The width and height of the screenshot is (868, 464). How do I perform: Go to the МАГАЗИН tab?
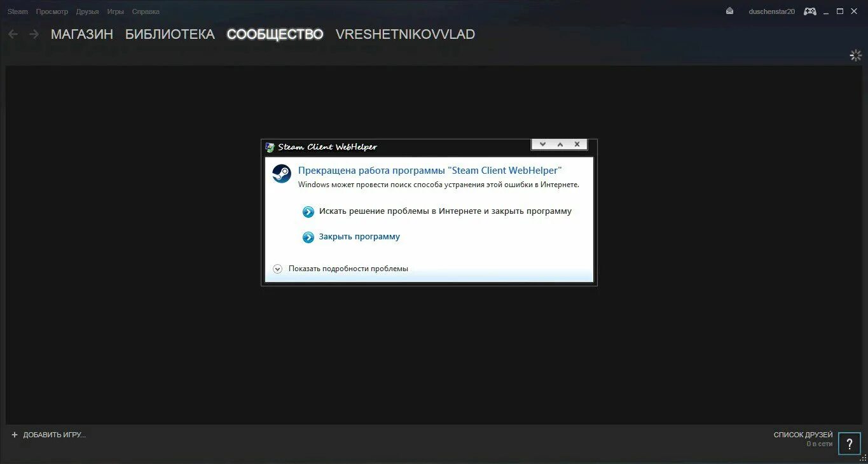click(82, 34)
